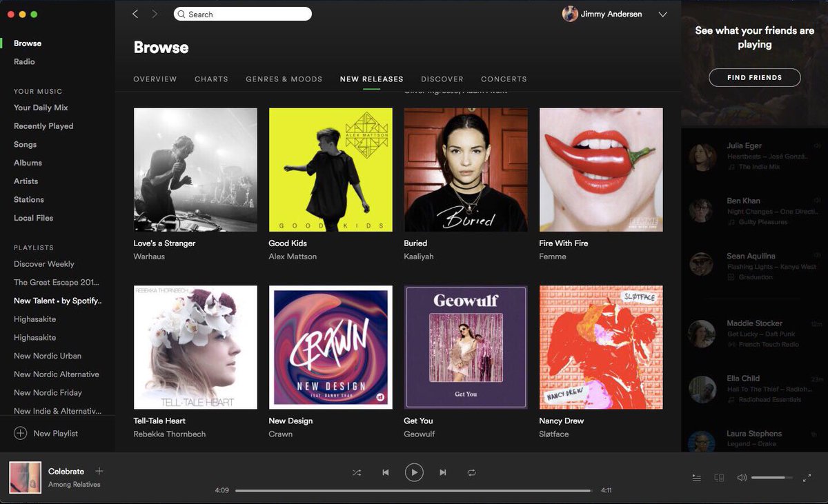Enter full screen view icon
The width and height of the screenshot is (828, 504).
pos(807,477)
